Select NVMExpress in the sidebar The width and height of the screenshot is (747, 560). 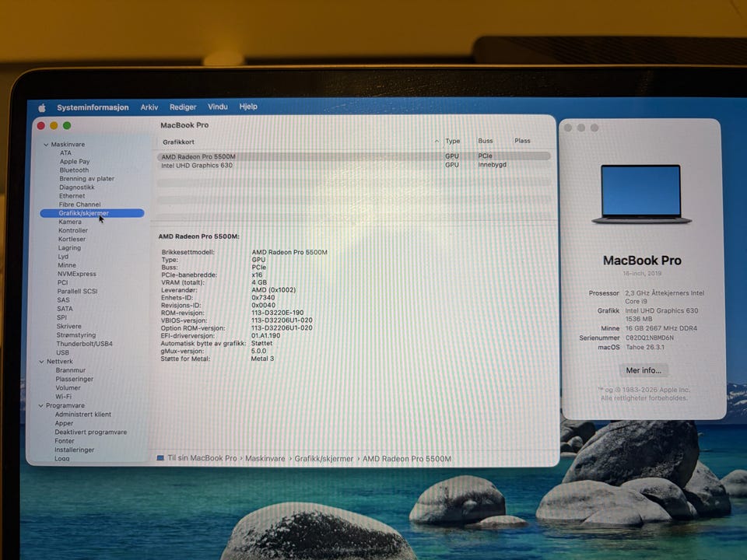point(77,274)
